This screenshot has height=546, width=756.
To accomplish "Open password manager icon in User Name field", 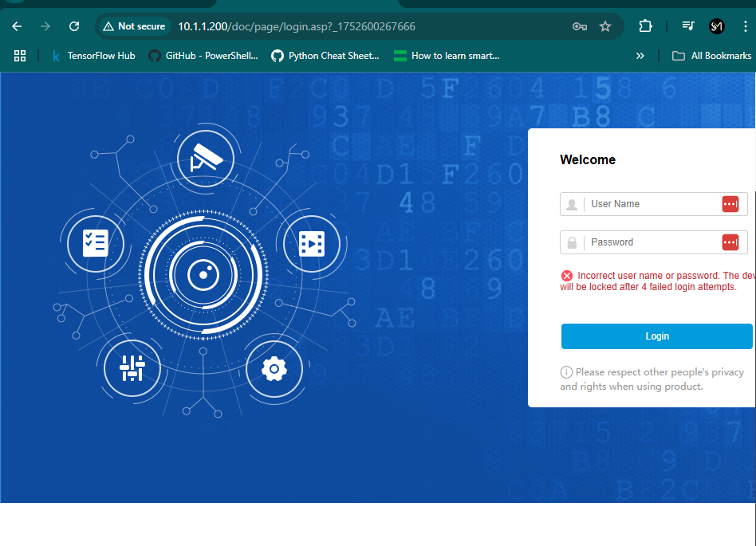I will 730,204.
